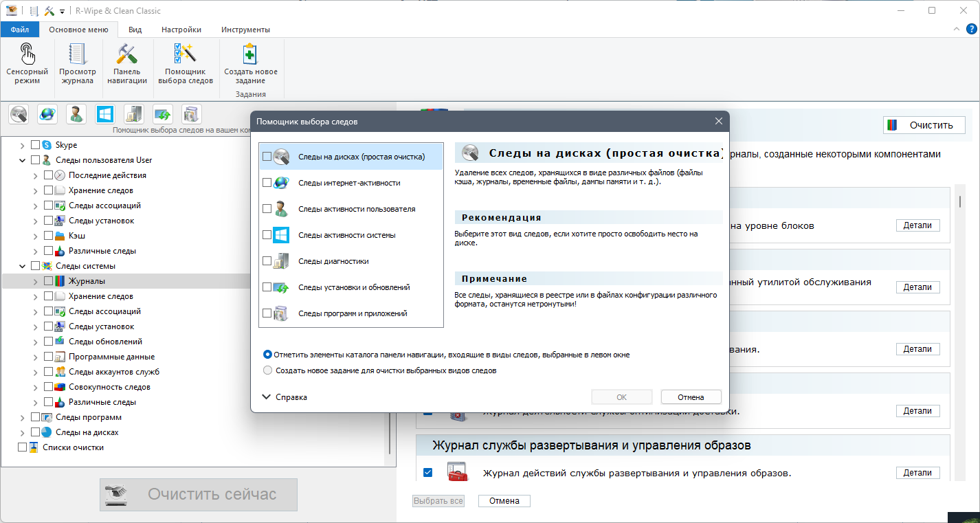The height and width of the screenshot is (523, 980).
Task: Click the Windows system traces toolbar icon
Action: 104,114
